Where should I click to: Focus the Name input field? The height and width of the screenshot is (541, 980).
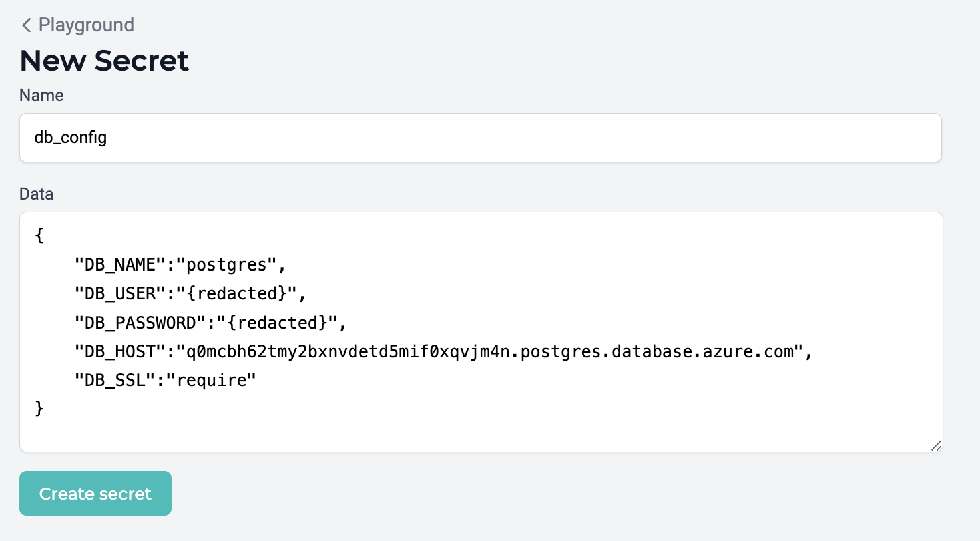(x=481, y=138)
